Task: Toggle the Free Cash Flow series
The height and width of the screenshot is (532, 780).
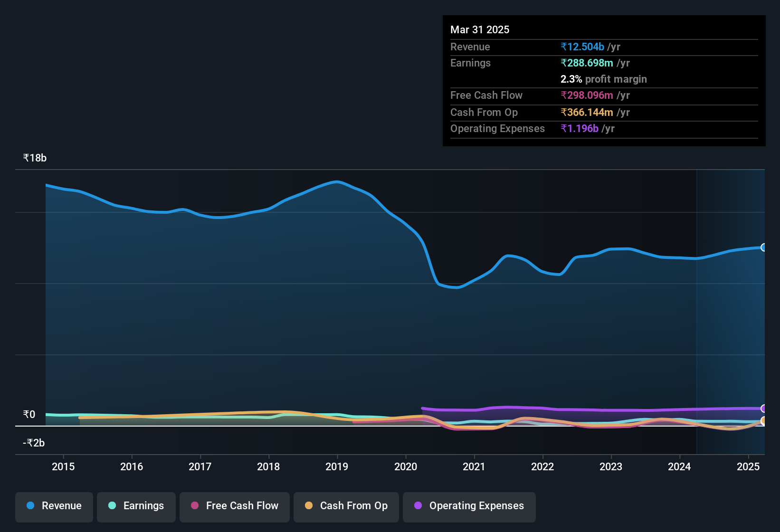Action: pos(235,507)
